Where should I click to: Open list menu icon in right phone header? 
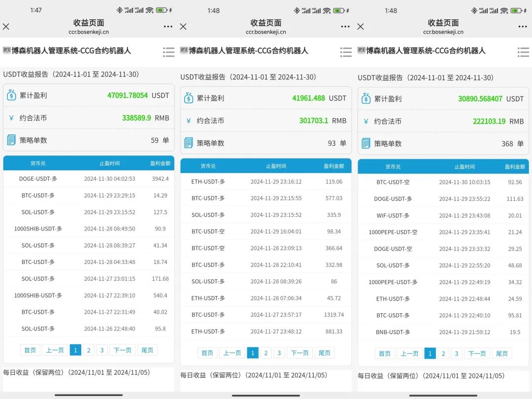click(x=523, y=52)
